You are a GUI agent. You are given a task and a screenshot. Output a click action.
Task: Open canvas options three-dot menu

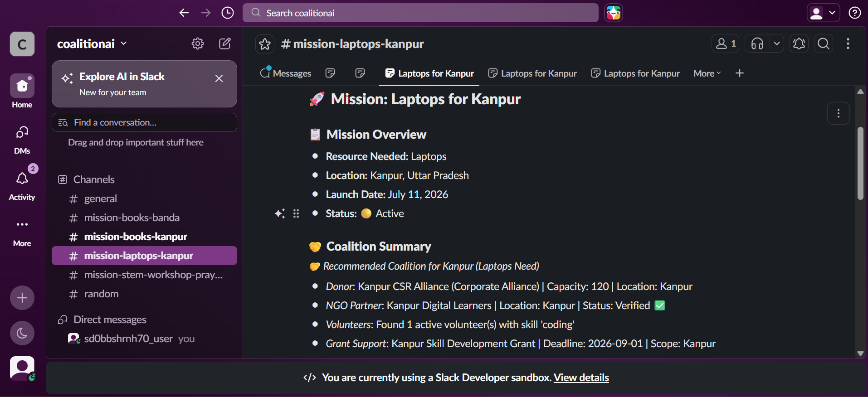(x=839, y=113)
